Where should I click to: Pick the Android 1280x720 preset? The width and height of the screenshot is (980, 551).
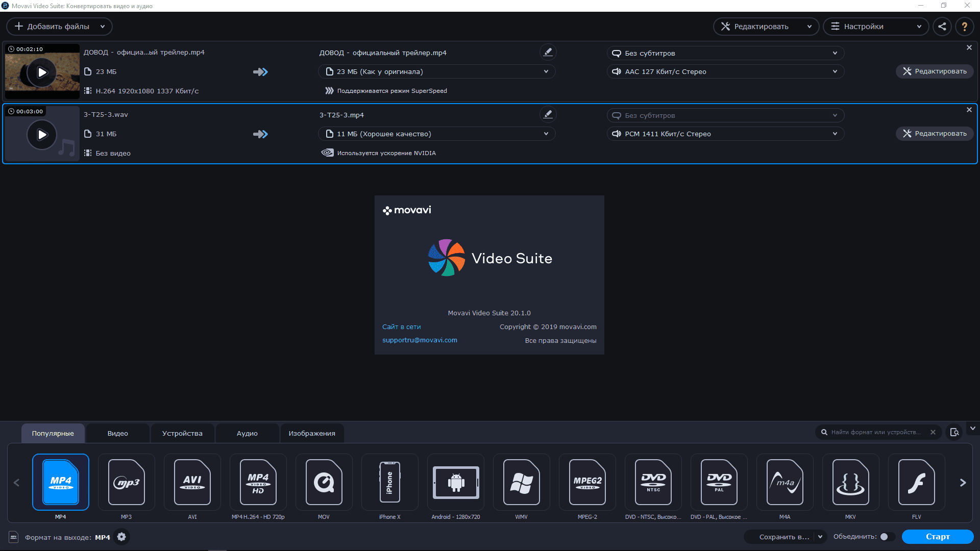(x=455, y=482)
